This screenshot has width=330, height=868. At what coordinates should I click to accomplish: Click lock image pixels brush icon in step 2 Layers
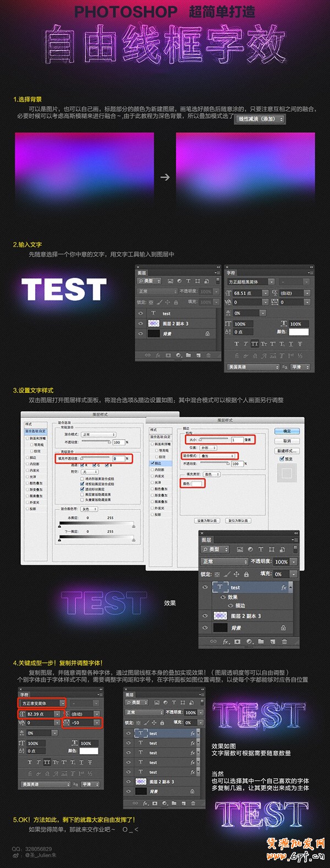(x=159, y=302)
